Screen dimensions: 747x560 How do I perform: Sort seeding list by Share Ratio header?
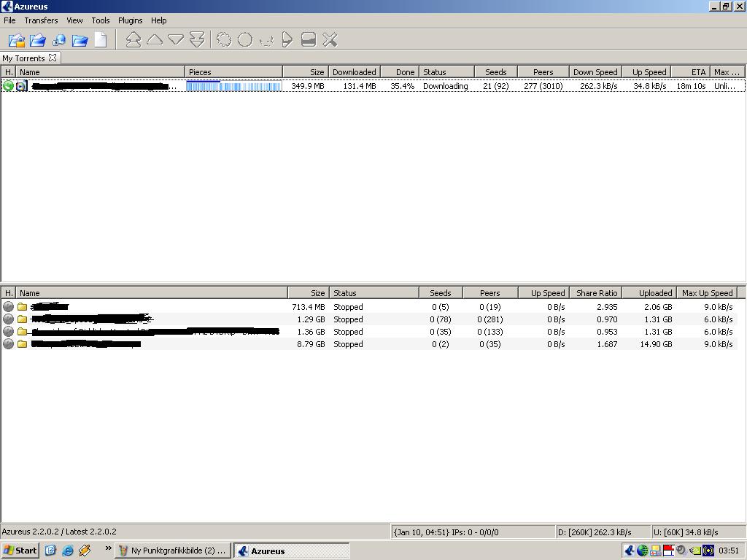(x=596, y=293)
